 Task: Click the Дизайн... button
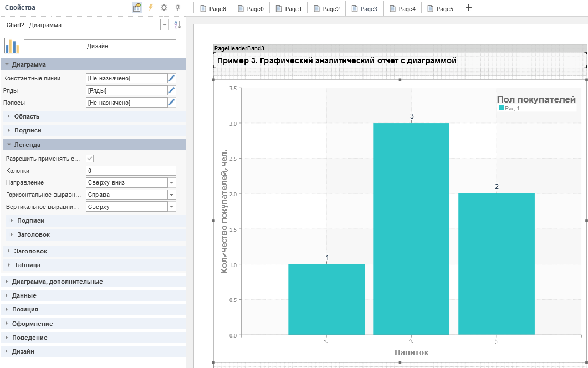point(100,46)
